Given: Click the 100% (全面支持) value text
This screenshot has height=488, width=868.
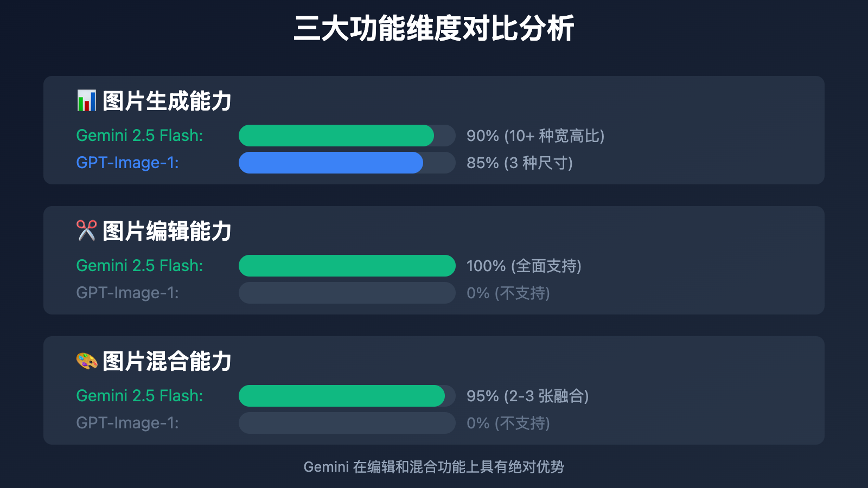Looking at the screenshot, I should tap(524, 266).
